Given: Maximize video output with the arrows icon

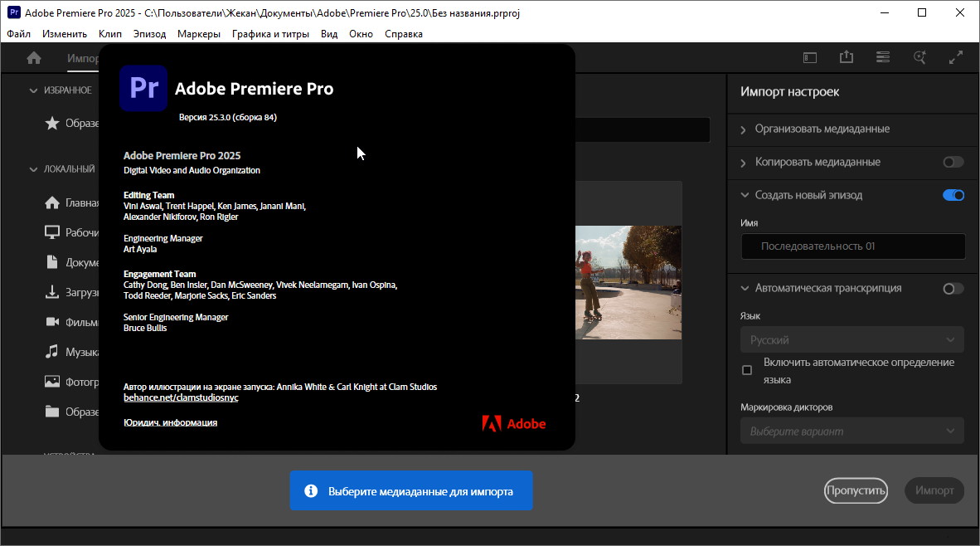Looking at the screenshot, I should pos(956,58).
